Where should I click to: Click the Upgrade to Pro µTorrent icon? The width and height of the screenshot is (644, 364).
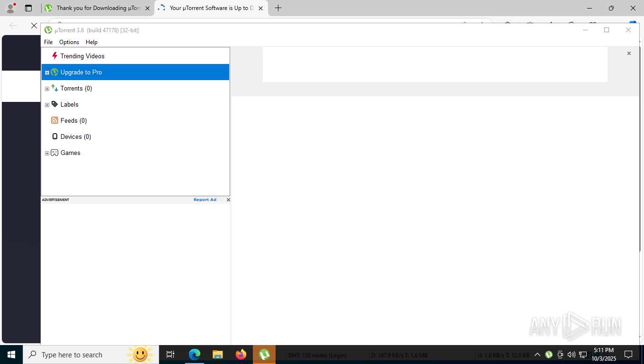[54, 72]
